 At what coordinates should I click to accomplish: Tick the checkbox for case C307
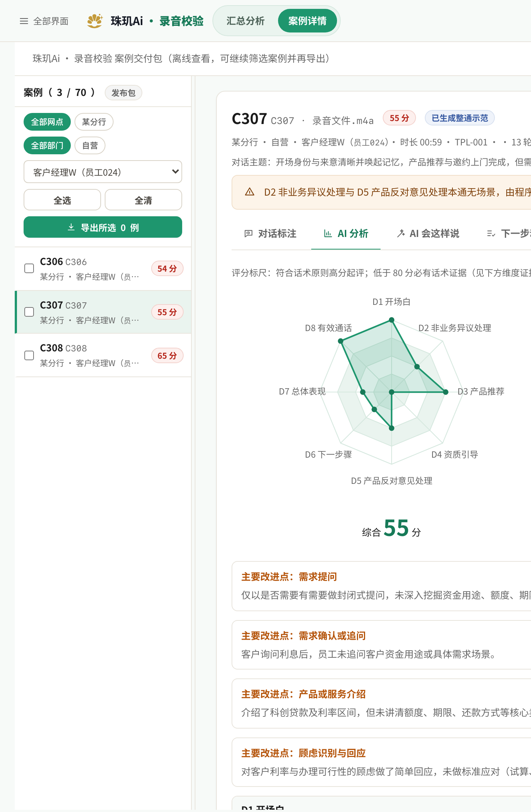(x=29, y=312)
